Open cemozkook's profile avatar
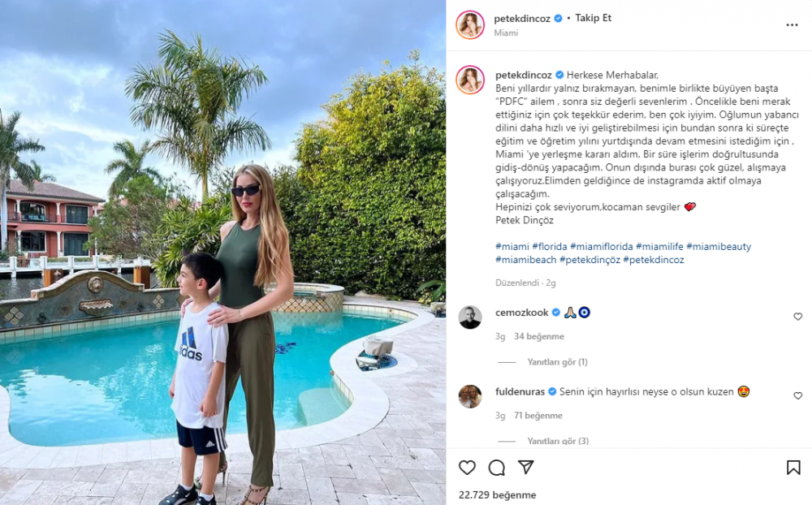The height and width of the screenshot is (505, 812). (469, 317)
